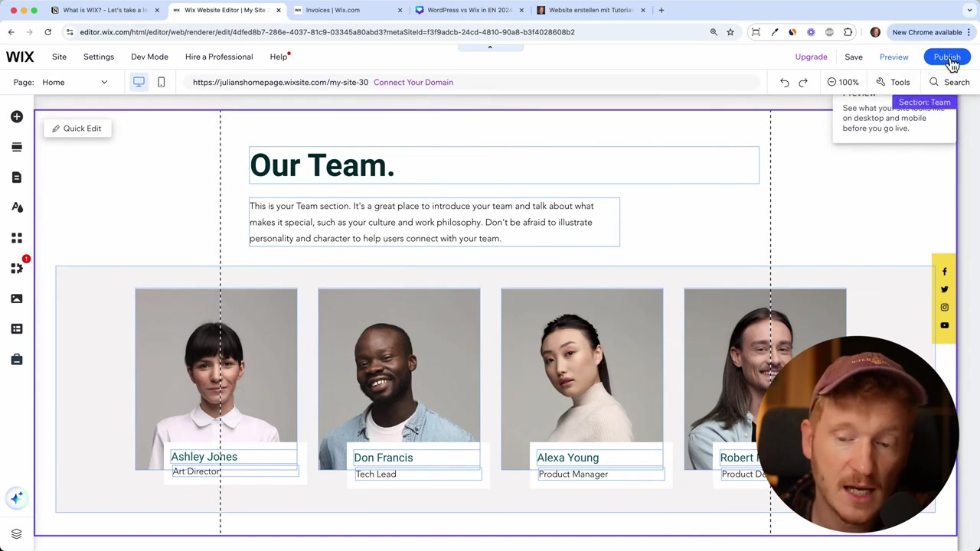Open the Add Elements plus icon

click(x=17, y=116)
